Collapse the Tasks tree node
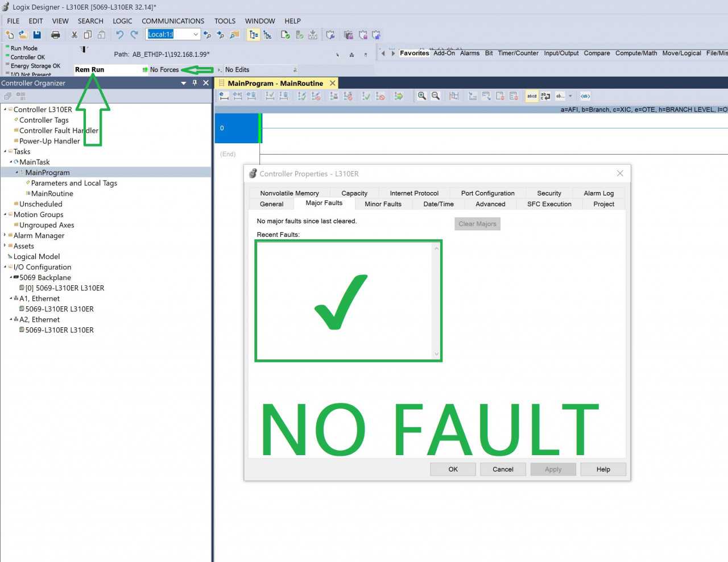This screenshot has height=562, width=728. pos(5,152)
